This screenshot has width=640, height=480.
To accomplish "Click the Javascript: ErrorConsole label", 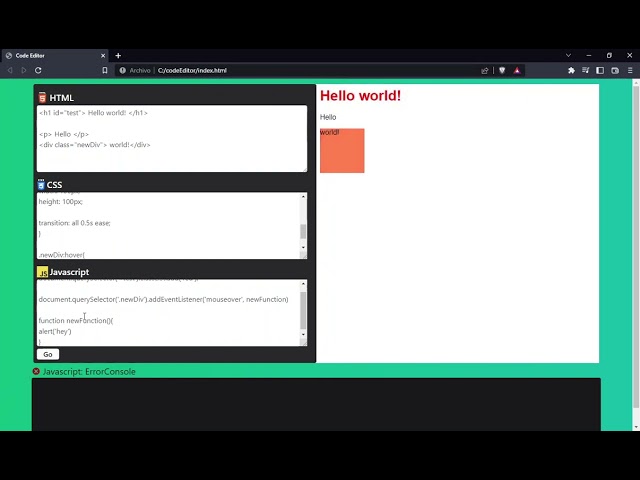I will point(89,371).
